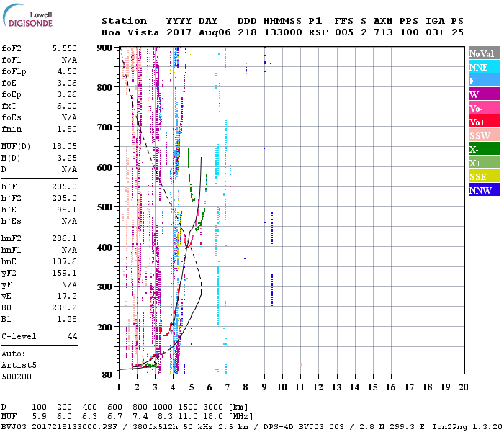Click the fmin value 1.80
Screen dimensions: 504x432
(67, 129)
